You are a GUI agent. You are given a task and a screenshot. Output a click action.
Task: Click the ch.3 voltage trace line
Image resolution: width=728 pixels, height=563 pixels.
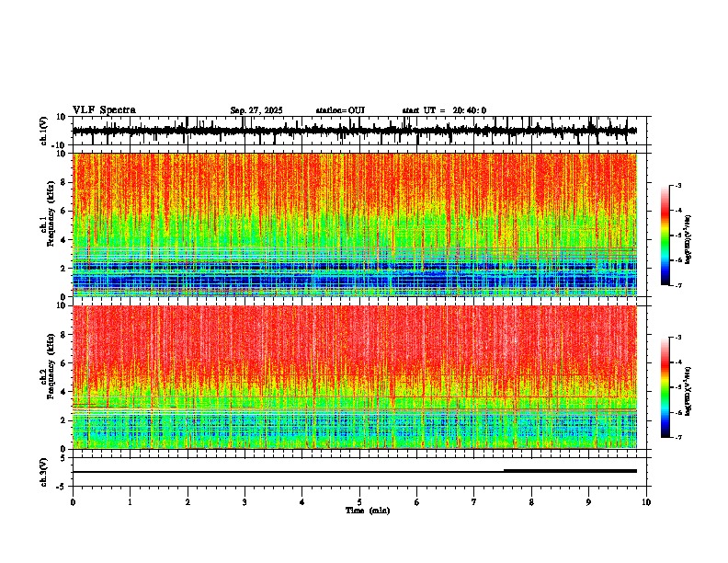pyautogui.click(x=355, y=472)
